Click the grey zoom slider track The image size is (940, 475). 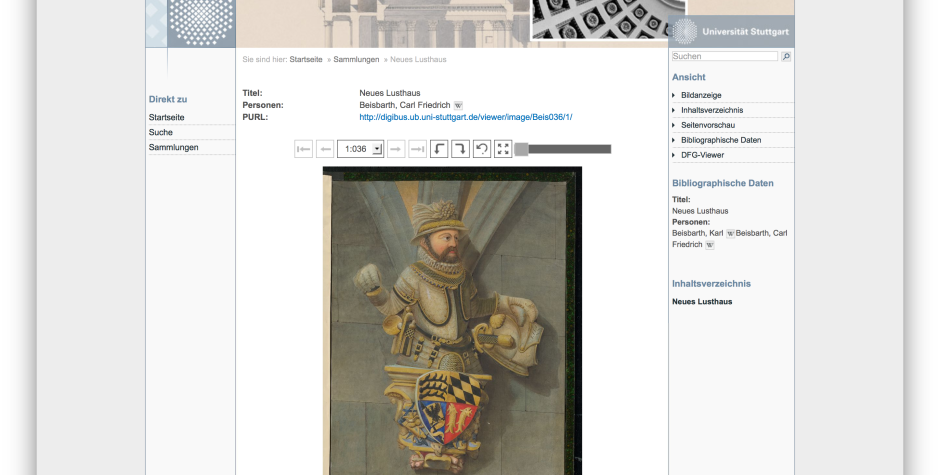[570, 149]
